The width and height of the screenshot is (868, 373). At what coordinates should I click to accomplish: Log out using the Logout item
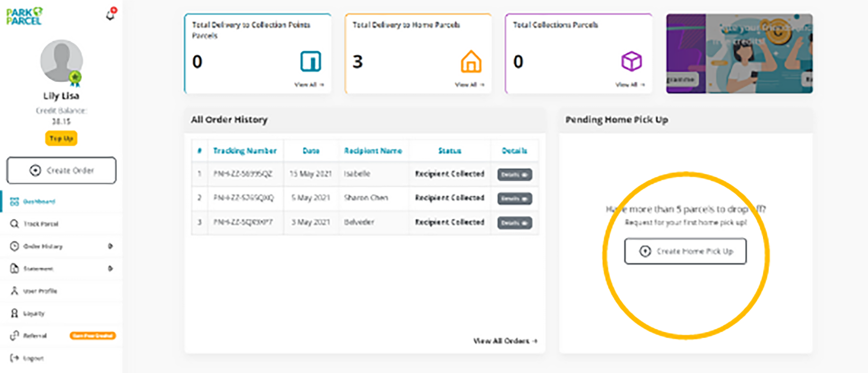point(33,358)
